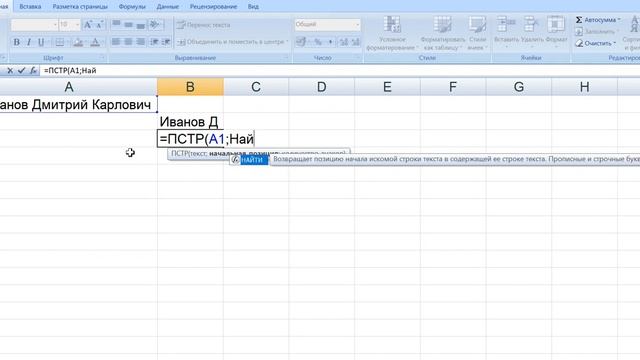Select column A header

[69, 87]
